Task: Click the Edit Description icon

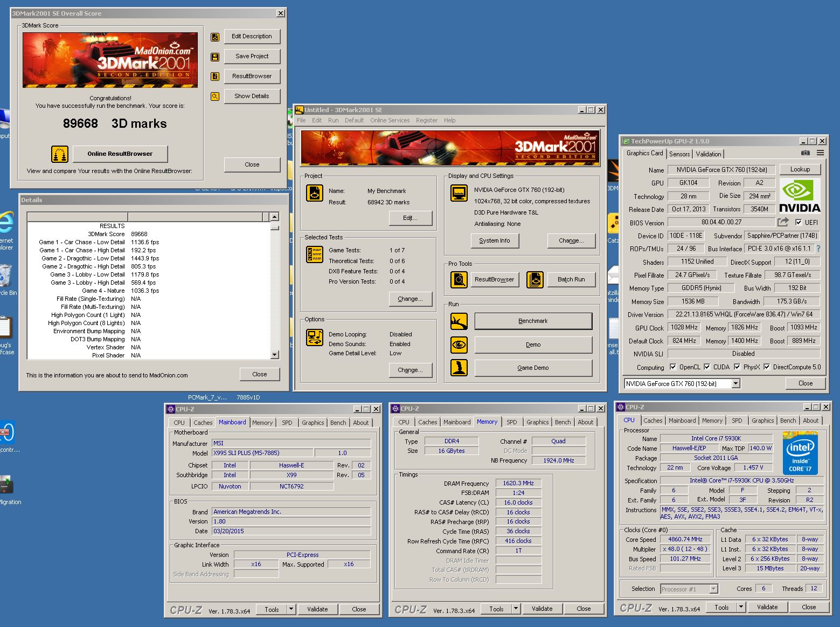Action: [x=215, y=37]
